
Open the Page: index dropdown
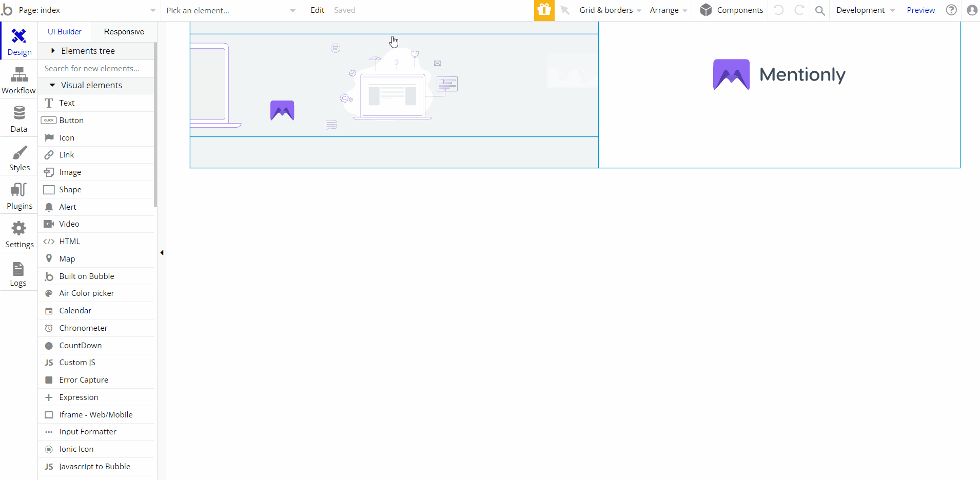click(x=87, y=10)
